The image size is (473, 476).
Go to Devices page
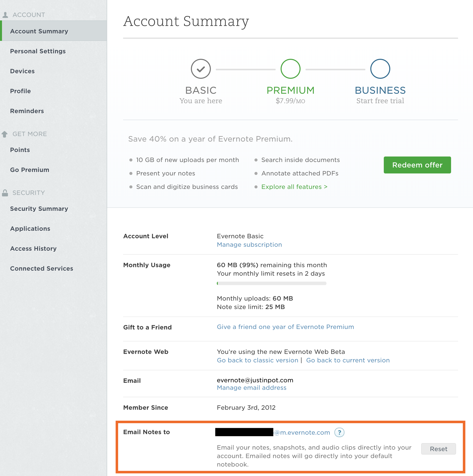point(22,71)
